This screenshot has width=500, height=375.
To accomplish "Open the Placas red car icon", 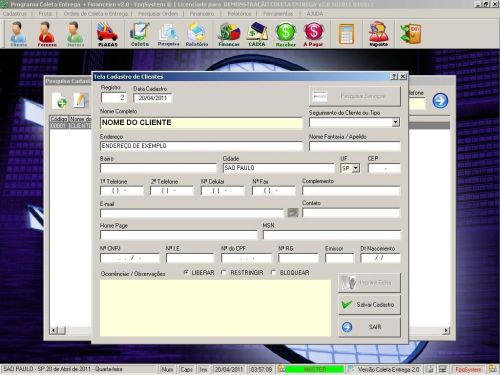I will coord(107,34).
